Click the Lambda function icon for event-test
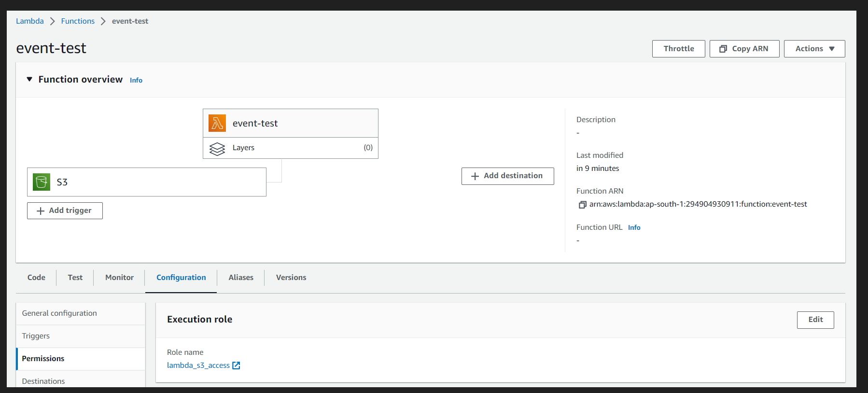Viewport: 868px width, 393px height. 217,123
